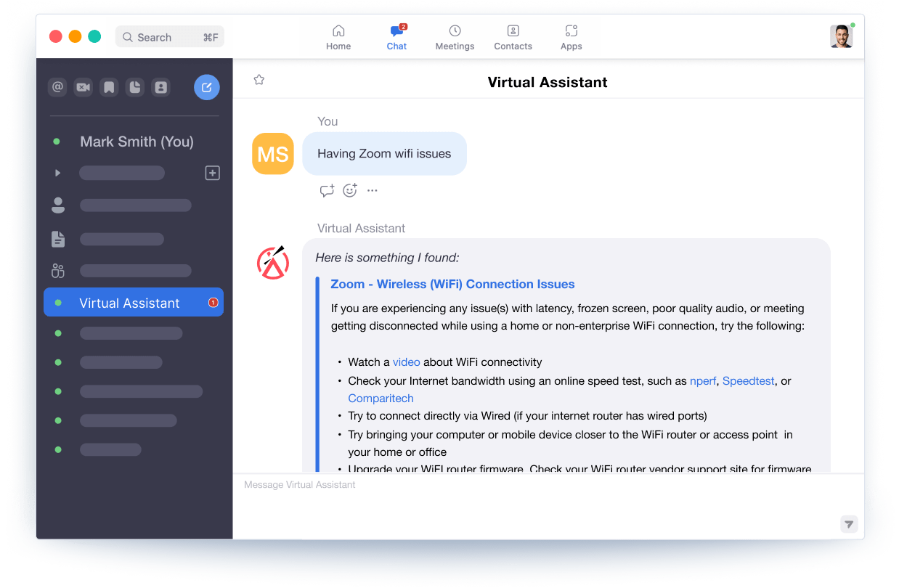899x588 pixels.
Task: Add emoji reaction to the message
Action: point(350,191)
